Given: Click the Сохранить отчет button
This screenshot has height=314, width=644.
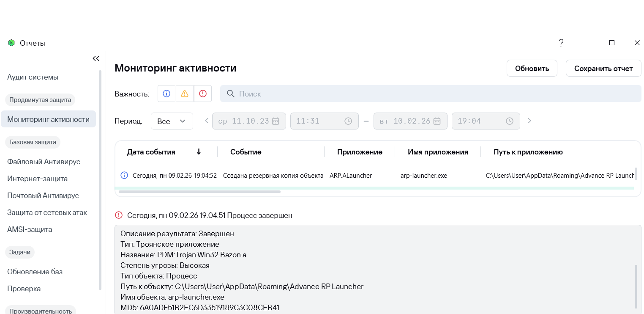Looking at the screenshot, I should [603, 69].
